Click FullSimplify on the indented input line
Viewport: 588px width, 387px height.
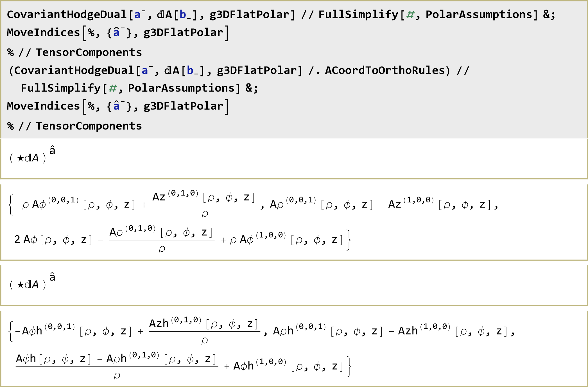pos(61,88)
